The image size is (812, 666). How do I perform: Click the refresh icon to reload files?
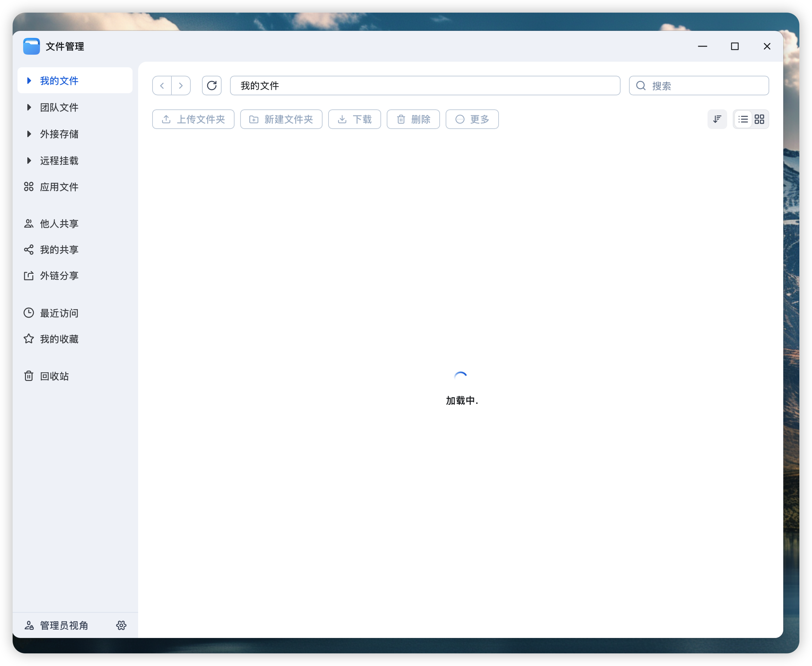pos(211,85)
